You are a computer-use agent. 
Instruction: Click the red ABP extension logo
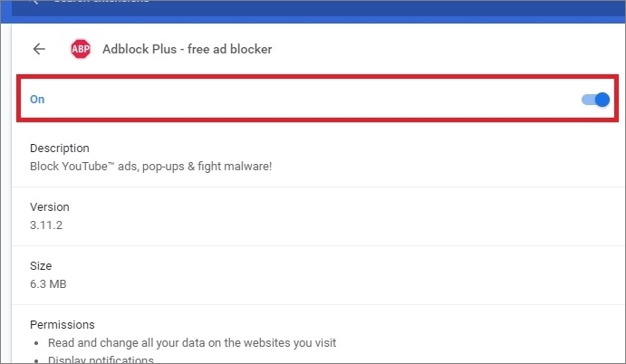pos(81,50)
